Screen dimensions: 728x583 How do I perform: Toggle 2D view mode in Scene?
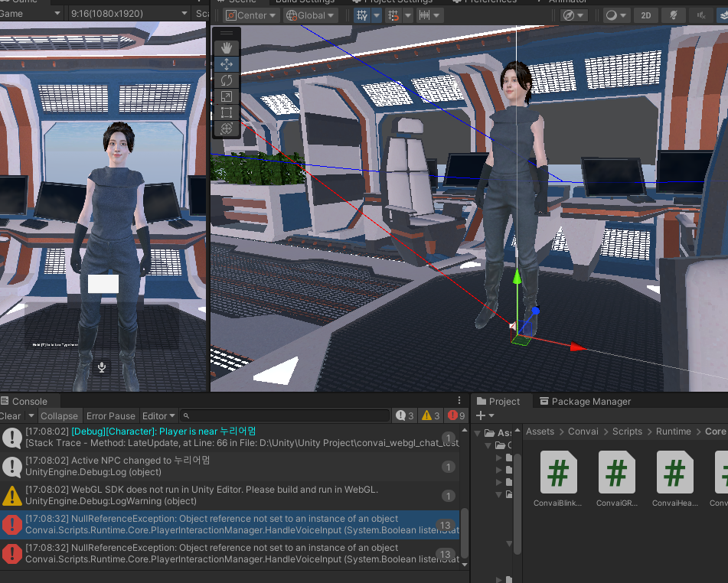point(646,15)
